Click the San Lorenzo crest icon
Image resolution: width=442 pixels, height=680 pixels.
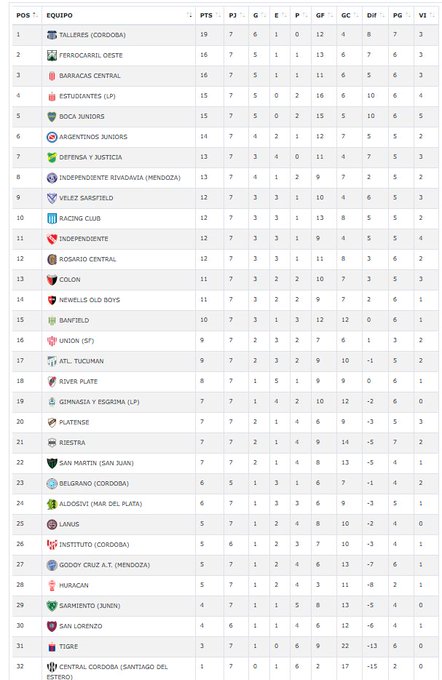[x=52, y=626]
